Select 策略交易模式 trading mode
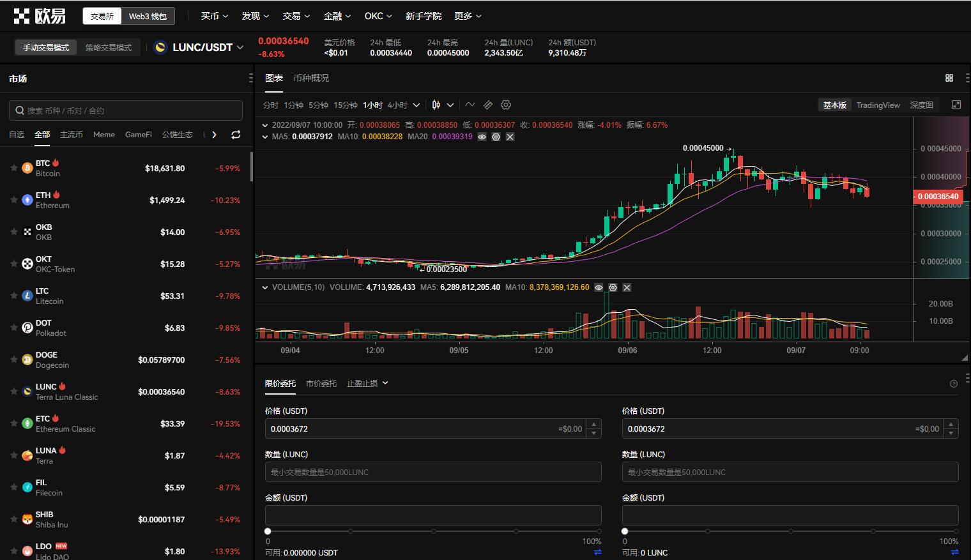This screenshot has width=971, height=560. tap(109, 47)
